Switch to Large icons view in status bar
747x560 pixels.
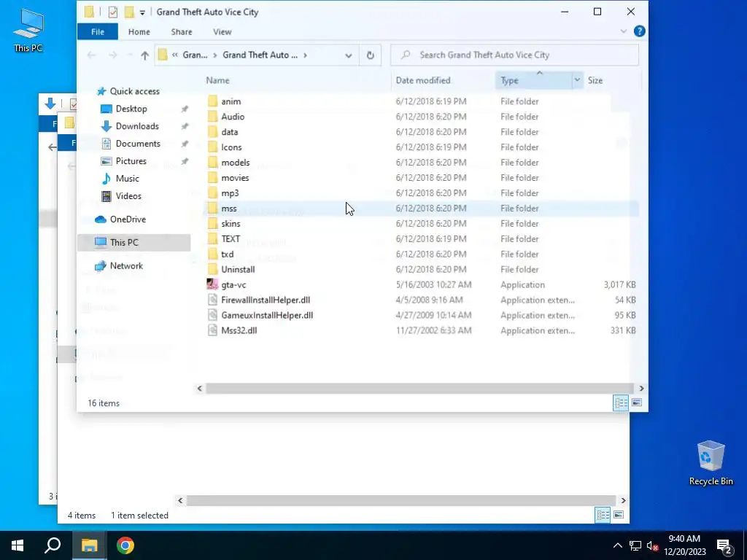[636, 402]
